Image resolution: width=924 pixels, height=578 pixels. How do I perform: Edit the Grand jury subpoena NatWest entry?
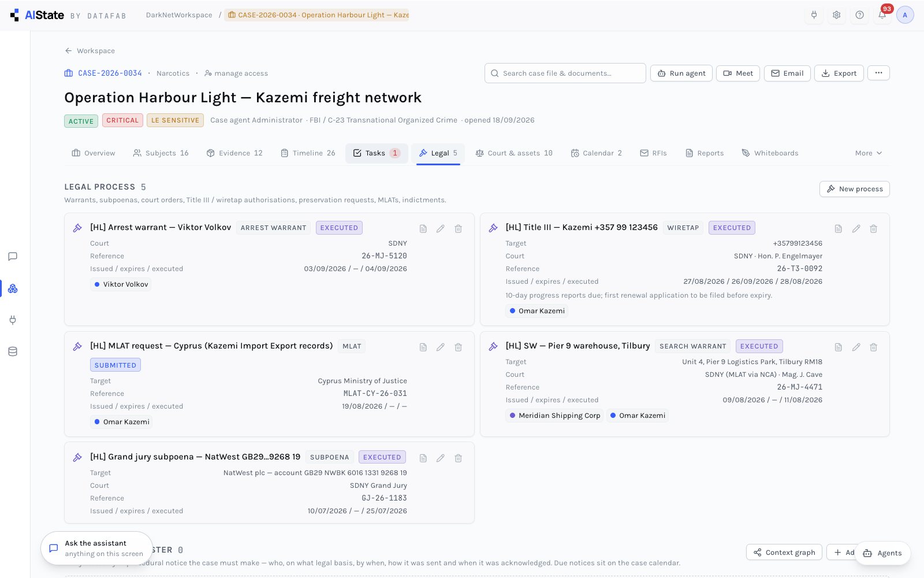[x=440, y=458]
